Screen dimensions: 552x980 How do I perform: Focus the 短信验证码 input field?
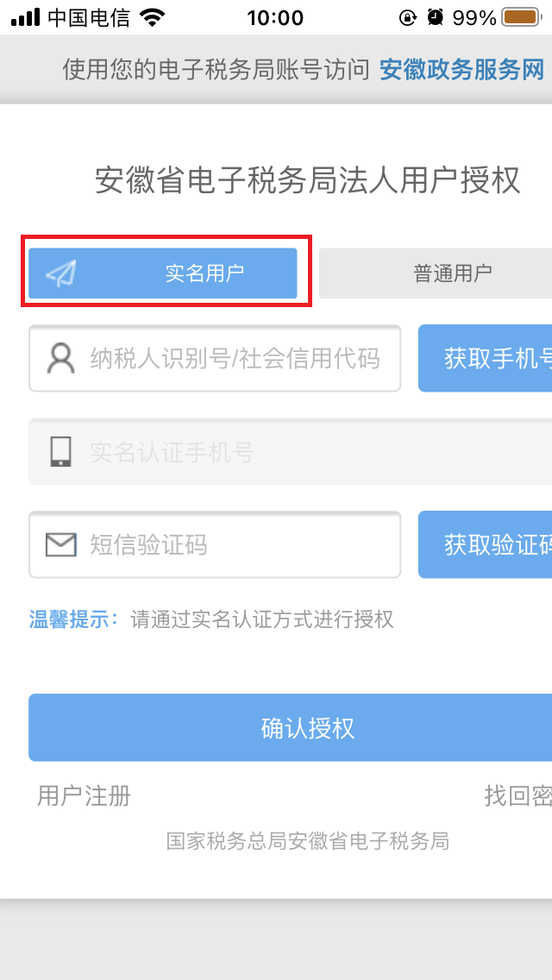[x=215, y=544]
